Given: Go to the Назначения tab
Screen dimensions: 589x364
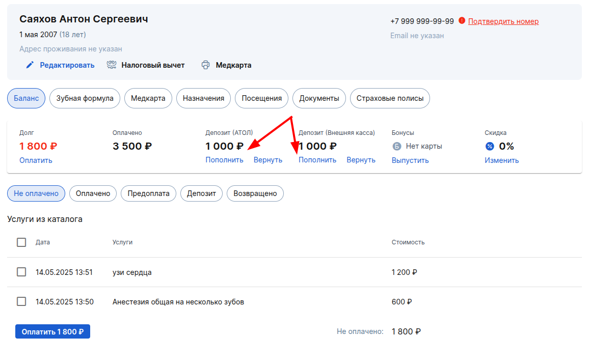Looking at the screenshot, I should pyautogui.click(x=204, y=98).
